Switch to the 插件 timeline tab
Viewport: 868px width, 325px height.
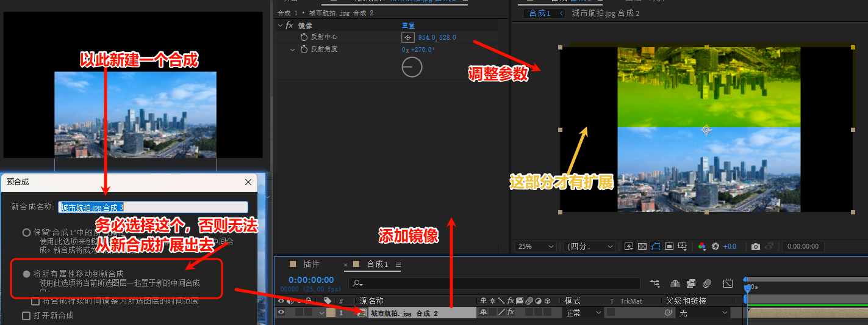(x=311, y=264)
